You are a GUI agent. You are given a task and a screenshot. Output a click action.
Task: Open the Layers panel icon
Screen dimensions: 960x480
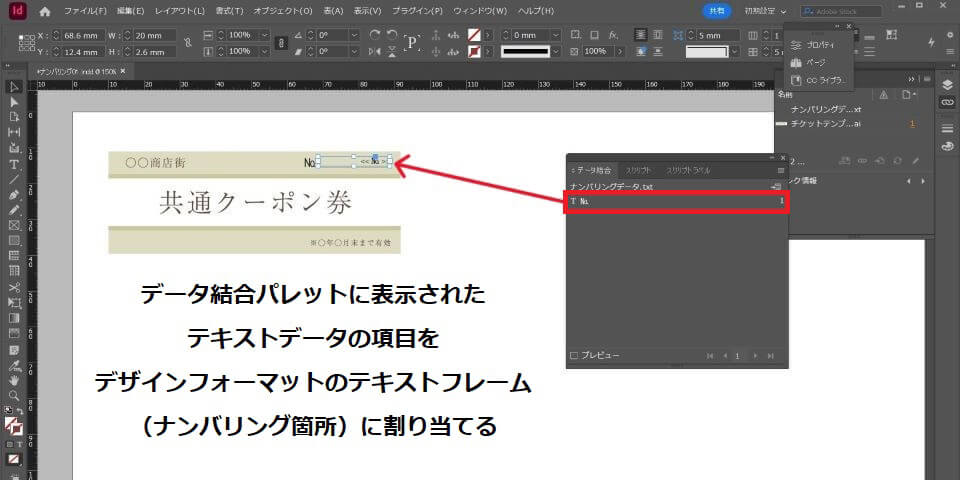tap(947, 85)
